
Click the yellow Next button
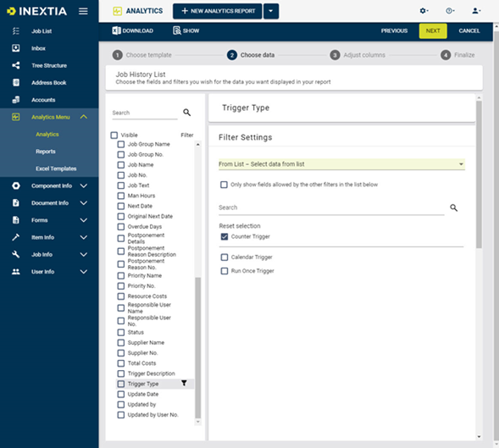[433, 30]
